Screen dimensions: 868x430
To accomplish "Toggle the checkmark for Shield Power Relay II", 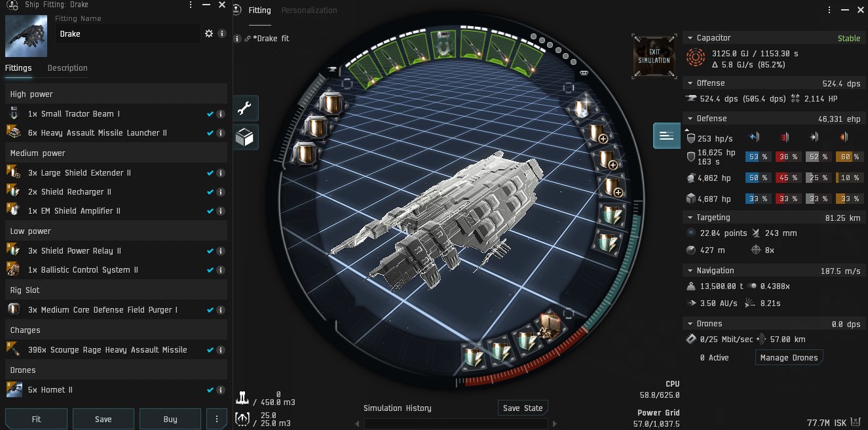I will (x=210, y=251).
